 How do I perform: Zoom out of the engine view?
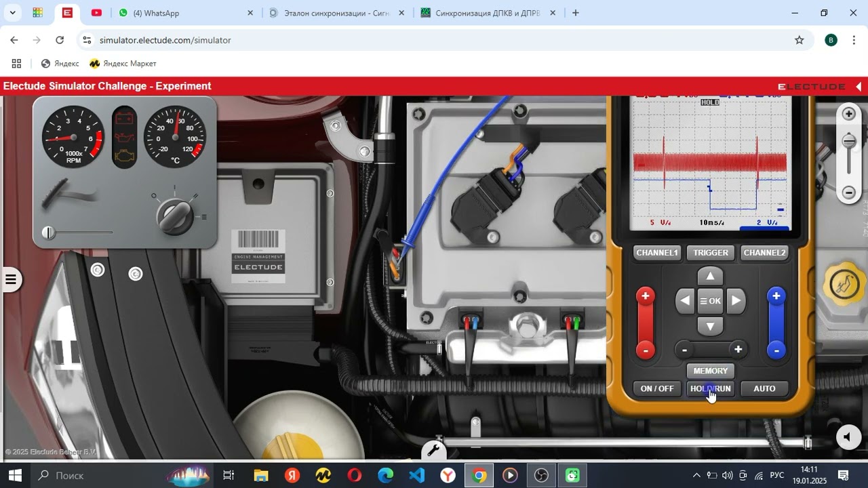848,192
